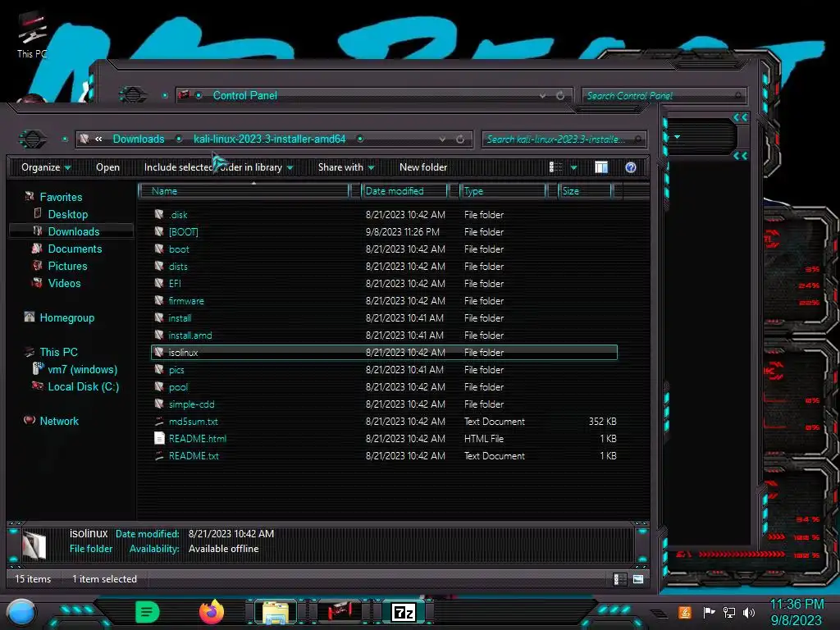Click the Change your view icon
This screenshot has width=840, height=630.
tap(555, 167)
